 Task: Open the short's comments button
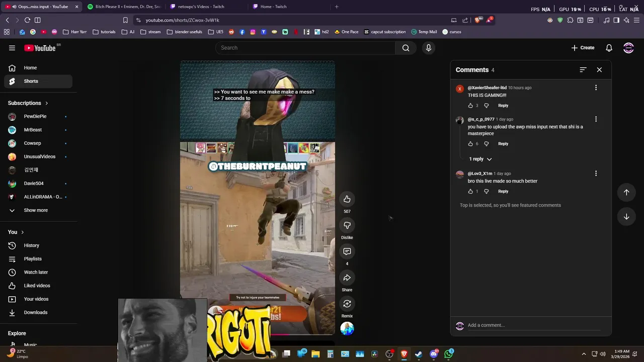(347, 251)
